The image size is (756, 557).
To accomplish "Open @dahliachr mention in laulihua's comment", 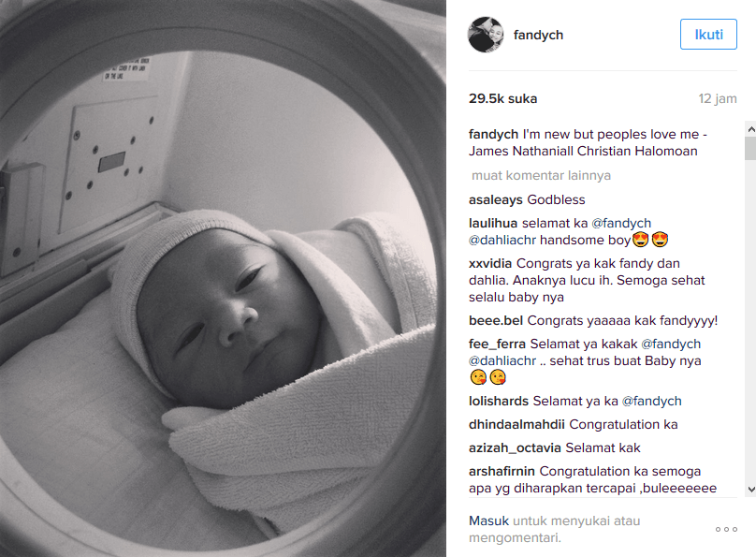I will (x=502, y=241).
